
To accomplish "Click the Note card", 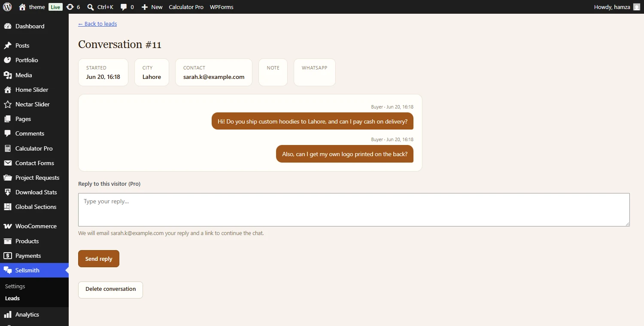I will [273, 72].
